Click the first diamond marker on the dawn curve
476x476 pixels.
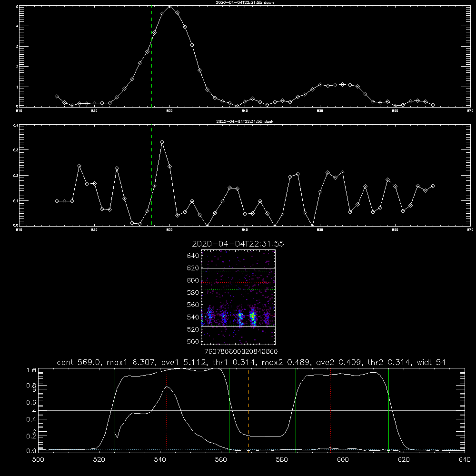pyautogui.click(x=57, y=96)
